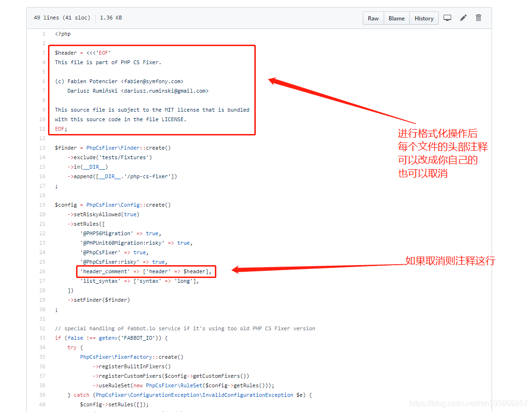Select line number 26
The image size is (532, 412).
(42, 271)
